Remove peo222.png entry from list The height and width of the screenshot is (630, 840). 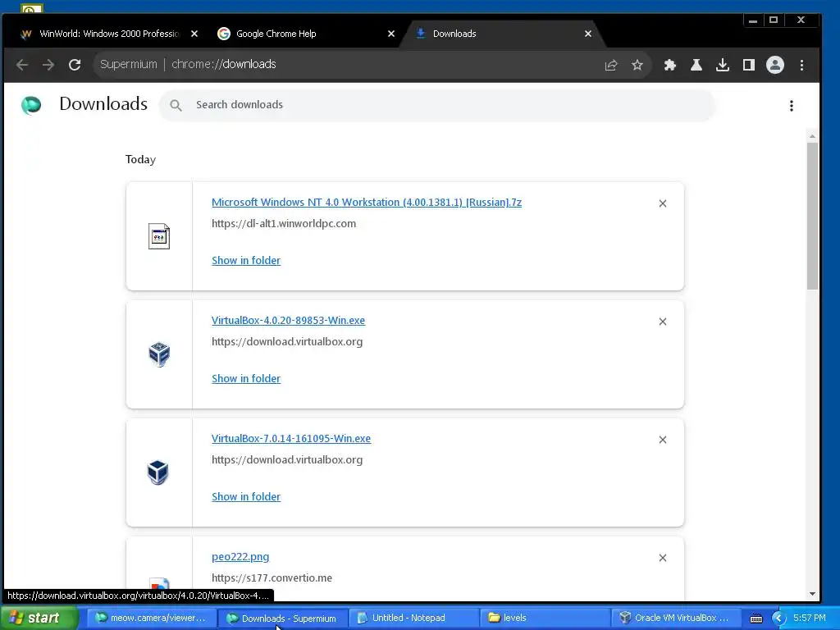coord(663,558)
